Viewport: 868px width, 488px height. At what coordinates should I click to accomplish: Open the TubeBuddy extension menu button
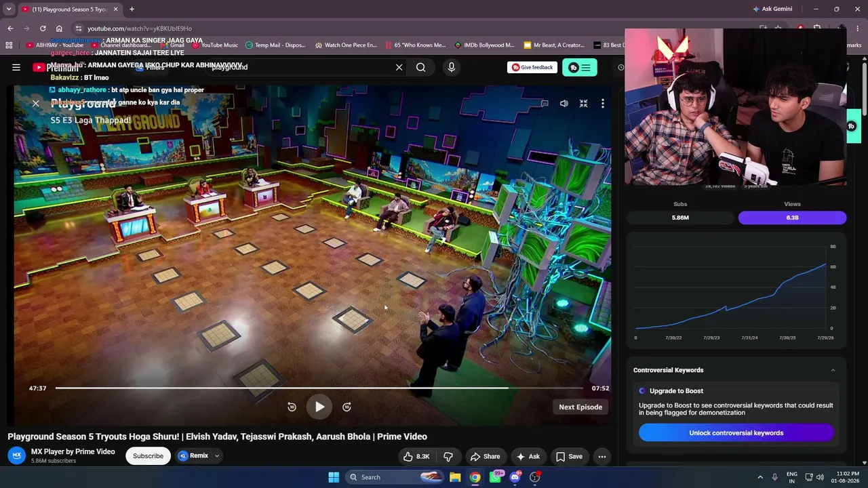tap(580, 67)
